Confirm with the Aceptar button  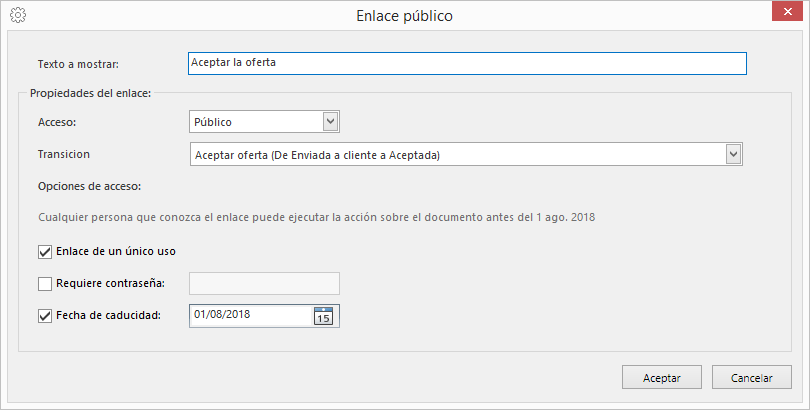tap(662, 377)
